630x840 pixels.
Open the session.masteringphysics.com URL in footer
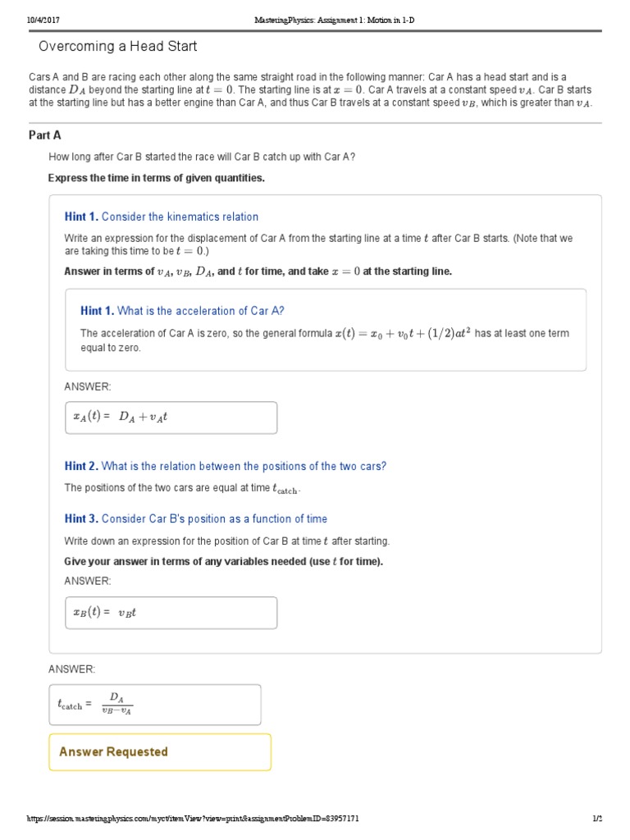(x=193, y=819)
